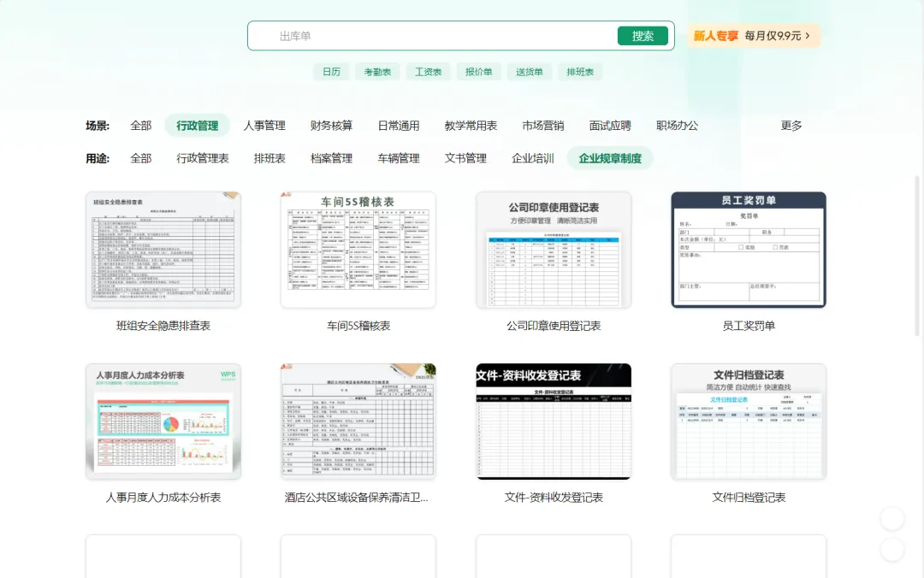
Task: Open the 人事月度人力成本分析表 template thumbnail
Action: pyautogui.click(x=163, y=422)
